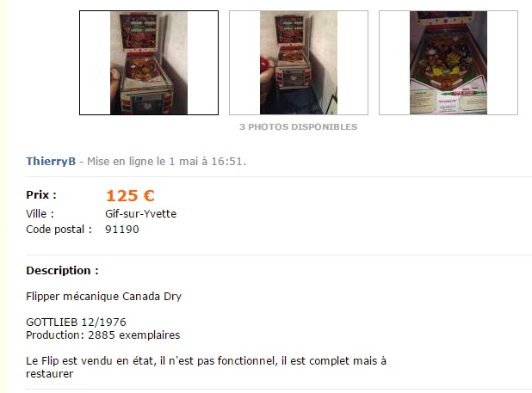The image size is (532, 393).
Task: Click the orange 125 € price
Action: point(130,195)
